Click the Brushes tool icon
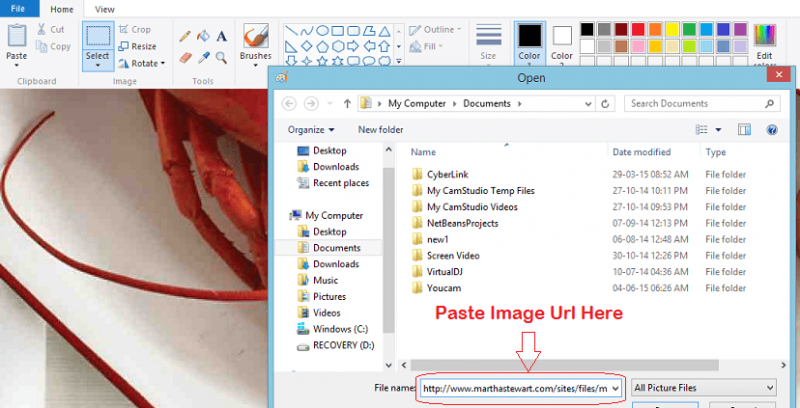 tap(256, 37)
